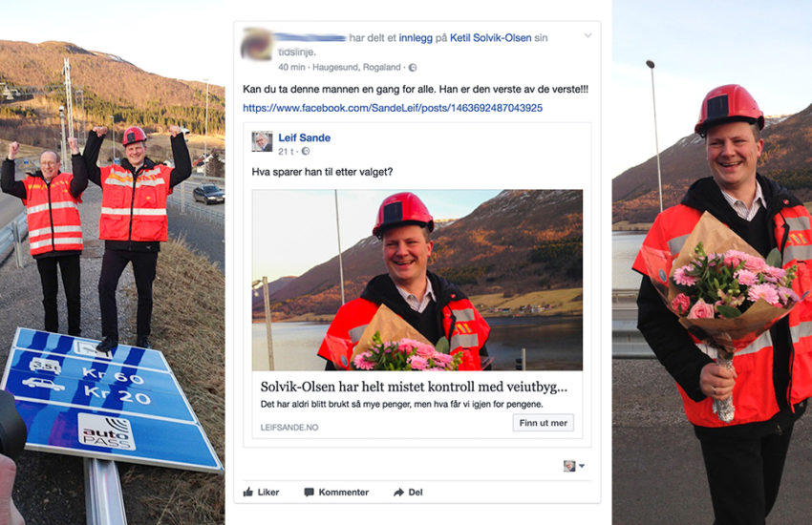The image size is (812, 525).
Task: Click Leif Sande's small avatar thumbnail
Action: [x=262, y=141]
